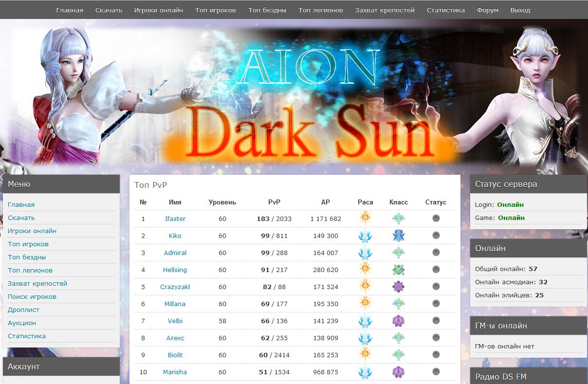Open player profile link Hellsing

point(175,270)
